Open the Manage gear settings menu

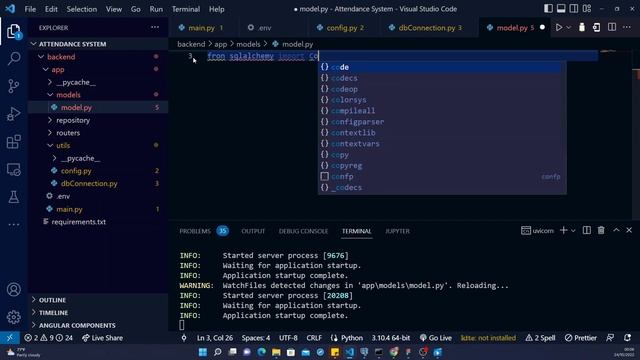(x=13, y=317)
